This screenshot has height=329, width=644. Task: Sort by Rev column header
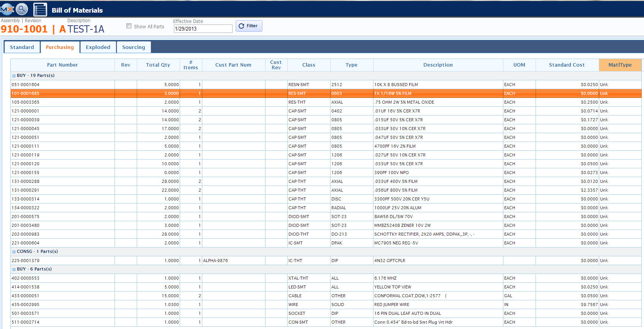tap(126, 65)
